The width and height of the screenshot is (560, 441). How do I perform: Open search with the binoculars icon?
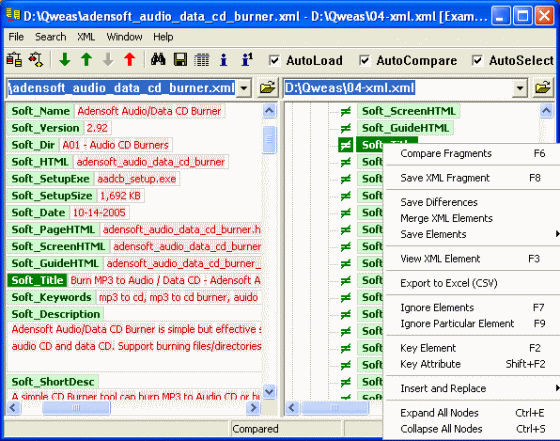pos(158,60)
